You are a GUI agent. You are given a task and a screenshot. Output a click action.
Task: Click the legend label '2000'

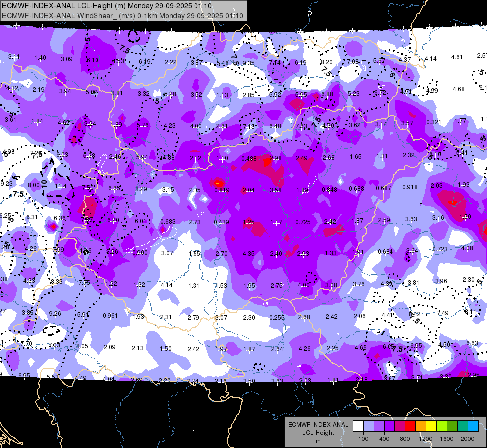[468, 439]
